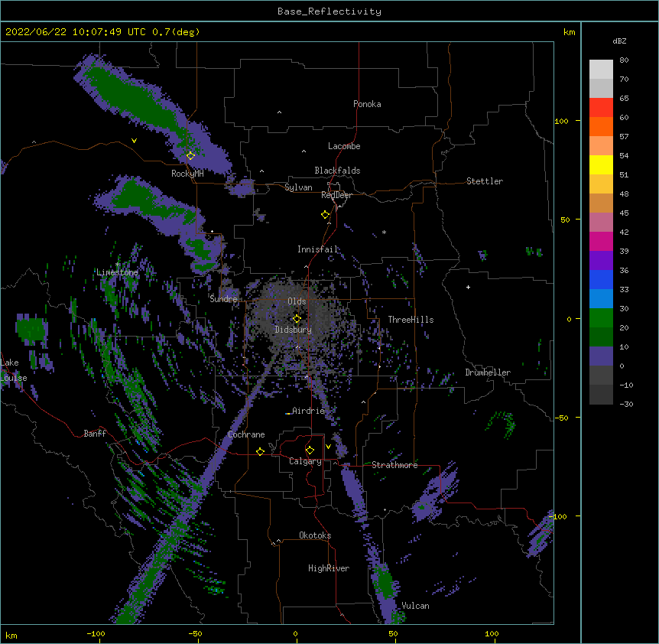Viewport: 659px width, 644px height.
Task: Select the slate purple 10 dBZ swatch
Action: pyautogui.click(x=601, y=356)
